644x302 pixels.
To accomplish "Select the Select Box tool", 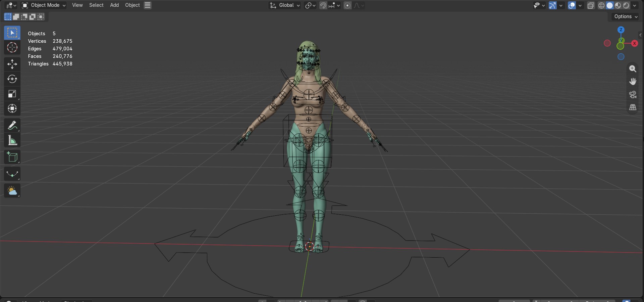I will (12, 33).
